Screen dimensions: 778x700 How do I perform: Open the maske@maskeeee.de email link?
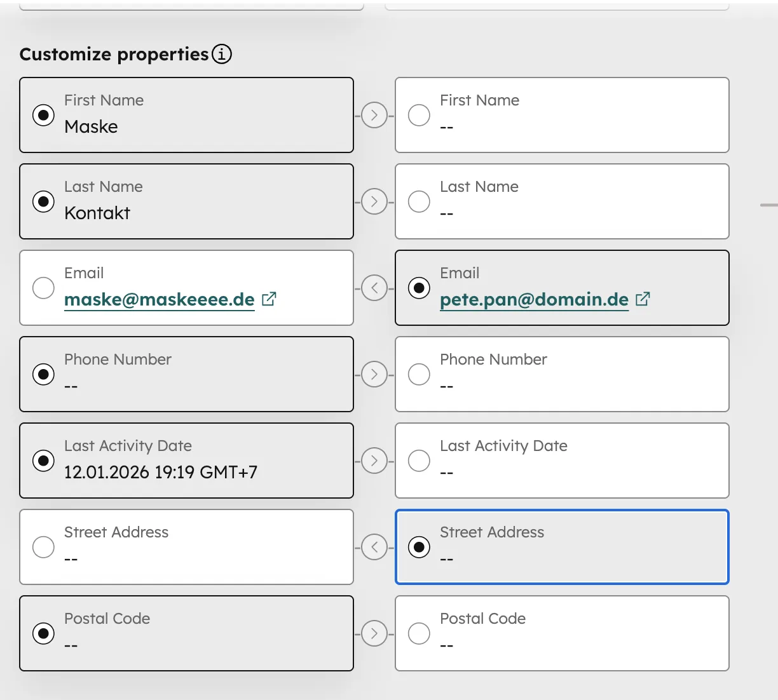tap(158, 299)
